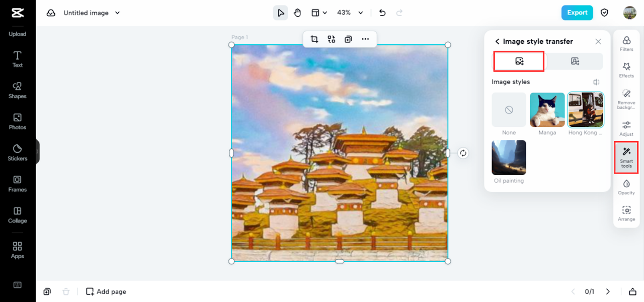The width and height of the screenshot is (644, 302).
Task: Open the canvas layout dropdown
Action: coord(319,13)
